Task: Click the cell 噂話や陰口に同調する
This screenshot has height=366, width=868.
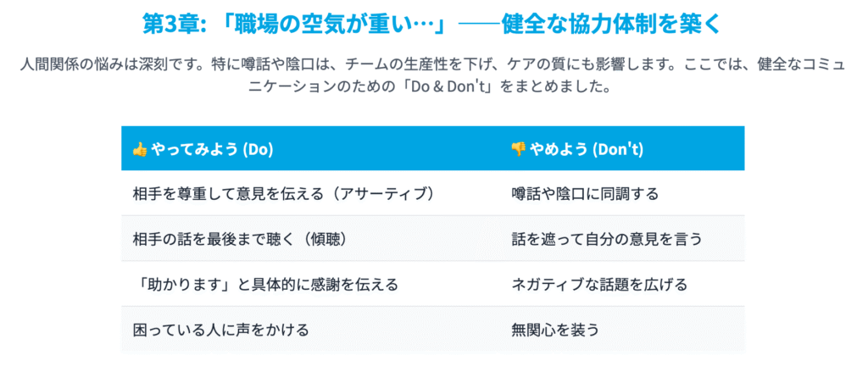Action: tap(622, 193)
